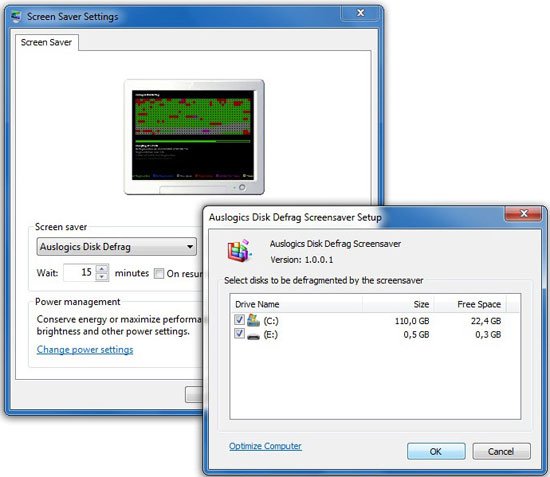550x477 pixels.
Task: Click the removable E: drive icon
Action: 253,336
